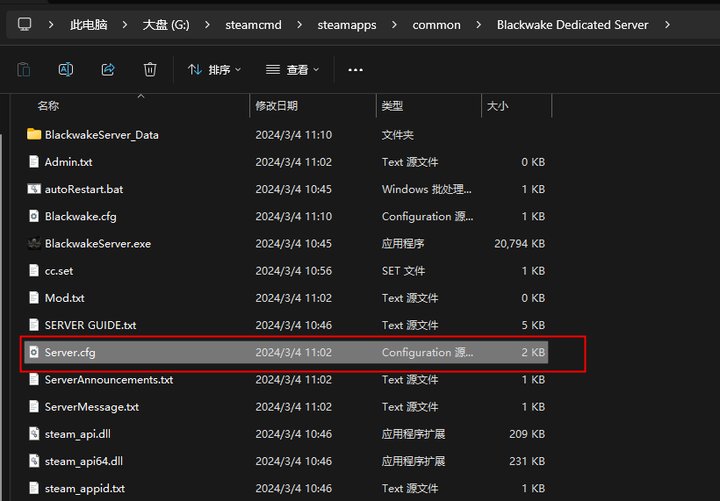Screen dimensions: 720x501
Task: Select the cc.set file icon
Action: pos(34,270)
